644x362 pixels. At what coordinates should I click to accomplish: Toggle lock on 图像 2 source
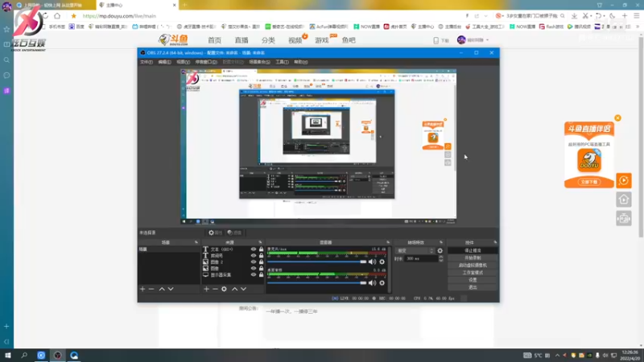(x=261, y=262)
